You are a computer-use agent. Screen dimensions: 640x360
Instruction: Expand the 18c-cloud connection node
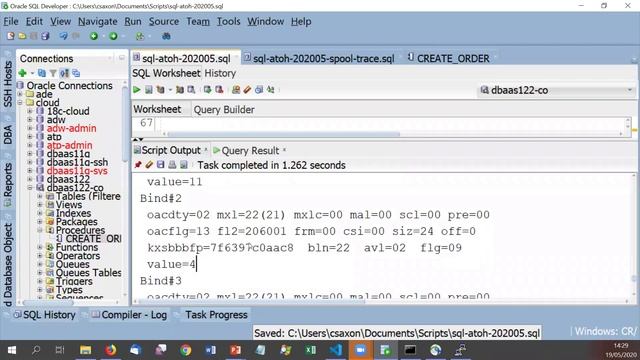[30, 111]
